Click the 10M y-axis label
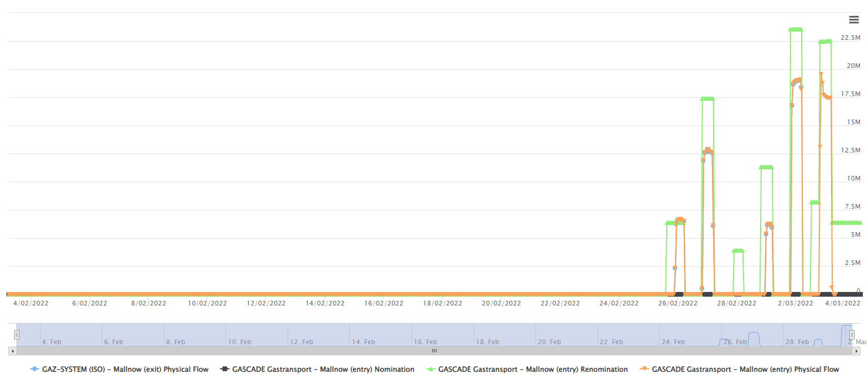The width and height of the screenshot is (868, 377). [853, 178]
